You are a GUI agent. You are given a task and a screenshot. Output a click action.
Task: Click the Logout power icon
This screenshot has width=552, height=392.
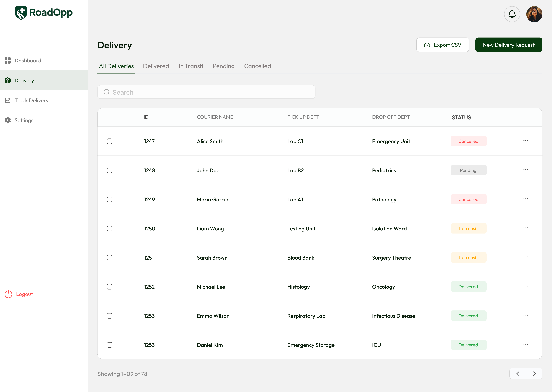click(x=8, y=294)
